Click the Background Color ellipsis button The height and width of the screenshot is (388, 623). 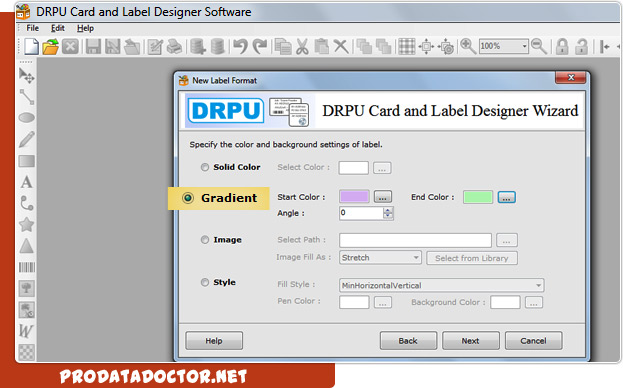(x=534, y=303)
